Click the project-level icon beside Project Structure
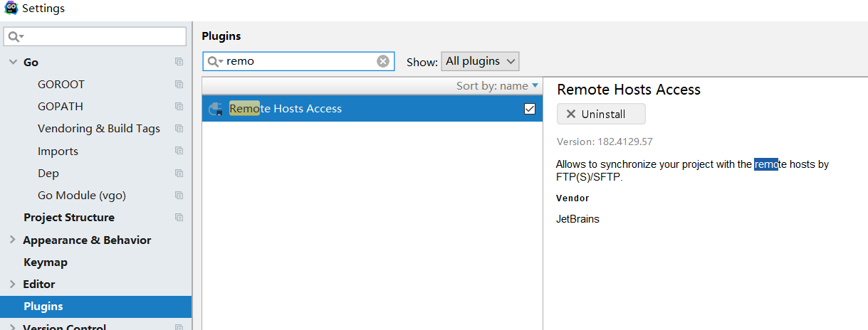This screenshot has width=868, height=330. [x=179, y=218]
